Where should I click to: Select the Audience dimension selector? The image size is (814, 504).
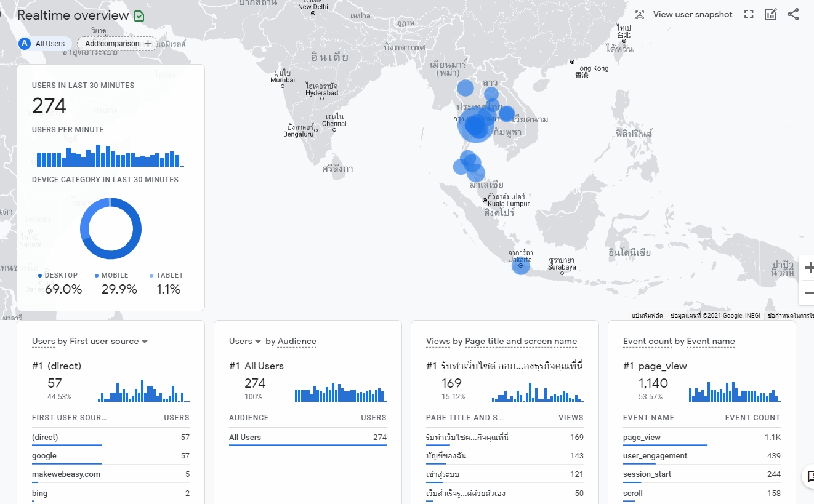pos(297,342)
